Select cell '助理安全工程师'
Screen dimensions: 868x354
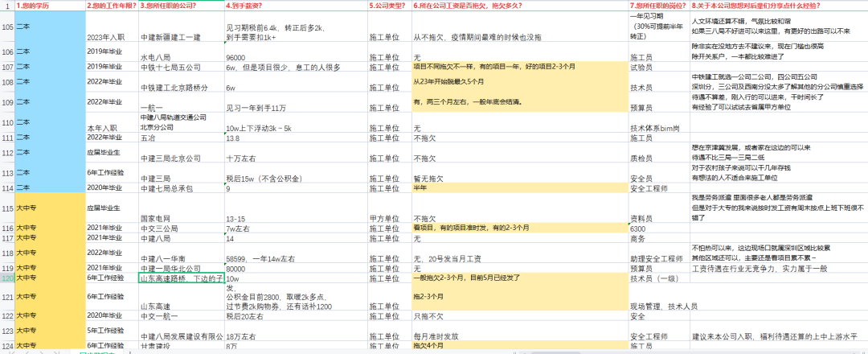[x=659, y=253]
